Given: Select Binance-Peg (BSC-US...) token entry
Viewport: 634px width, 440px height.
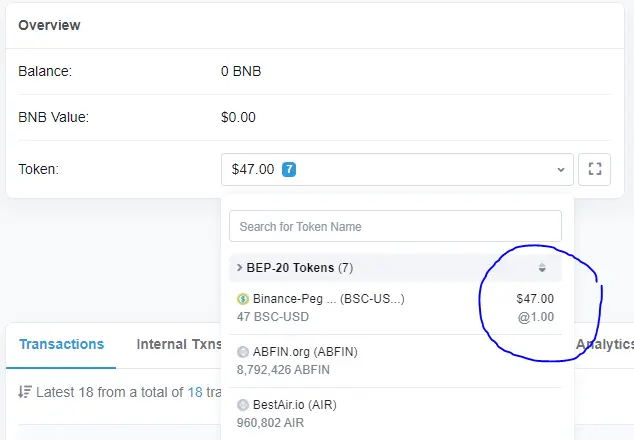Looking at the screenshot, I should tap(395, 308).
